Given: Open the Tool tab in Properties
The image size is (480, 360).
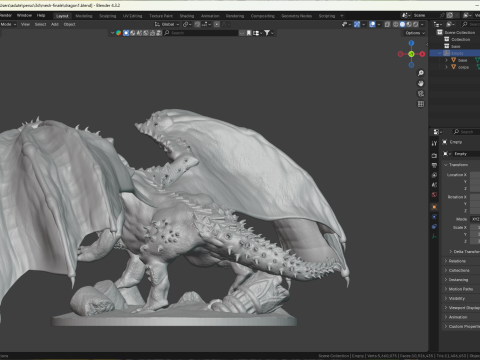Looking at the screenshot, I should click(x=434, y=144).
